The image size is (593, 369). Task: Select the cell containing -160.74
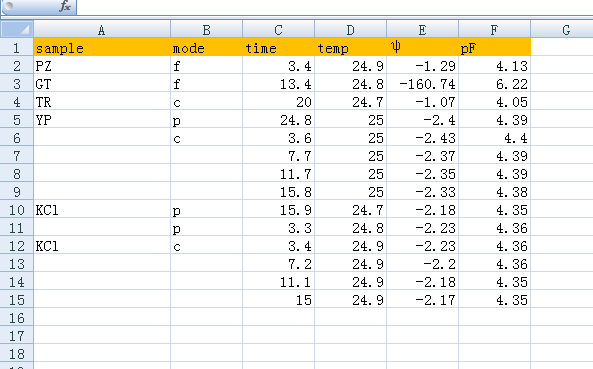(x=422, y=84)
